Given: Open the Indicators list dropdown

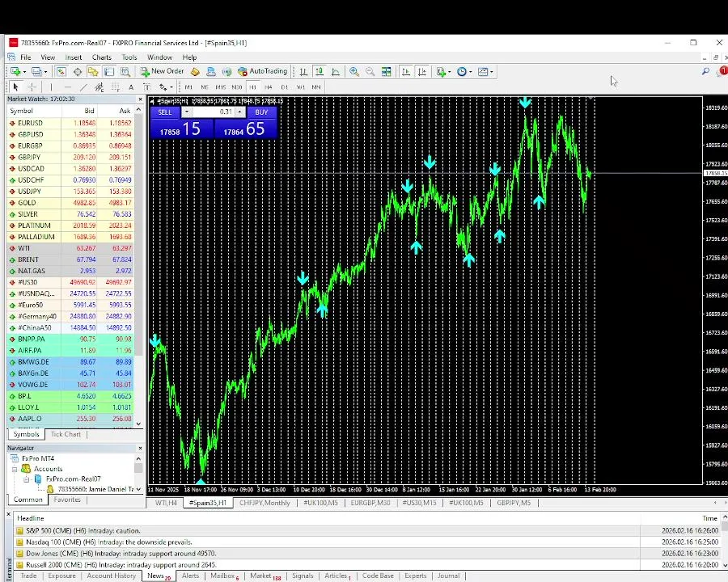Looking at the screenshot, I should [443, 71].
